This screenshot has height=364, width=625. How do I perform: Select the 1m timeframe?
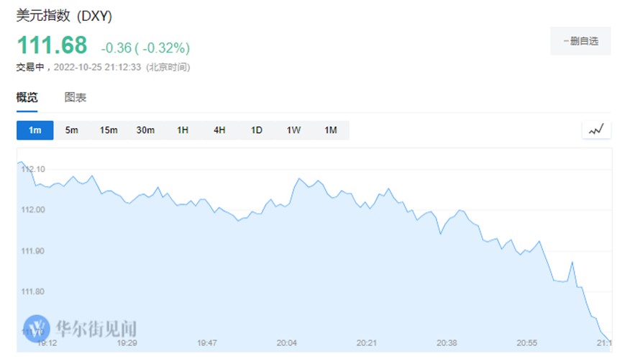point(35,130)
